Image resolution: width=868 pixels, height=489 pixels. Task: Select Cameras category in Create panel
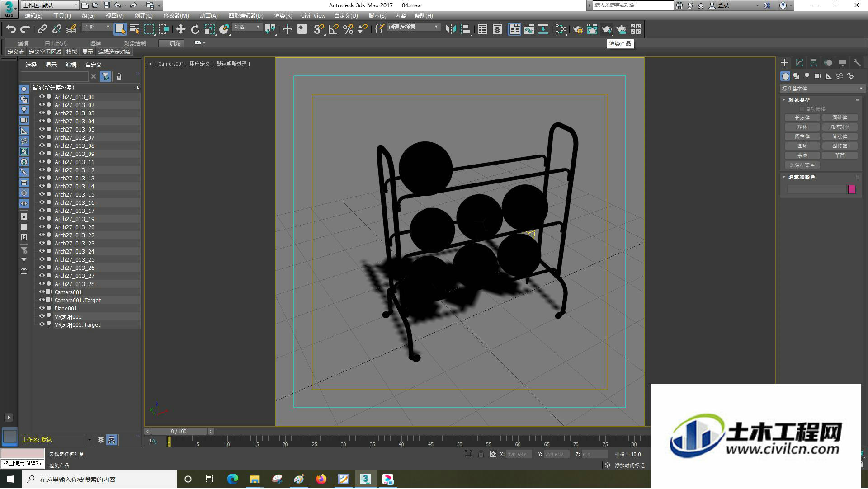click(818, 76)
